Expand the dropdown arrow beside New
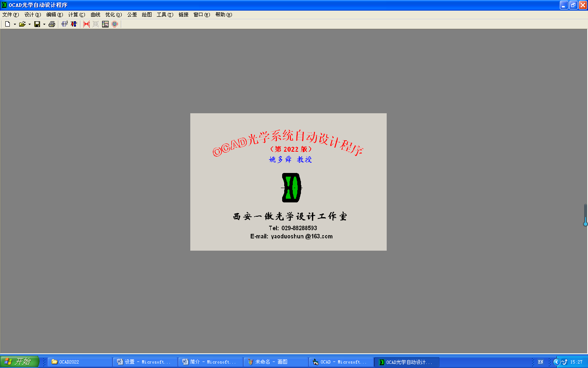 15,25
